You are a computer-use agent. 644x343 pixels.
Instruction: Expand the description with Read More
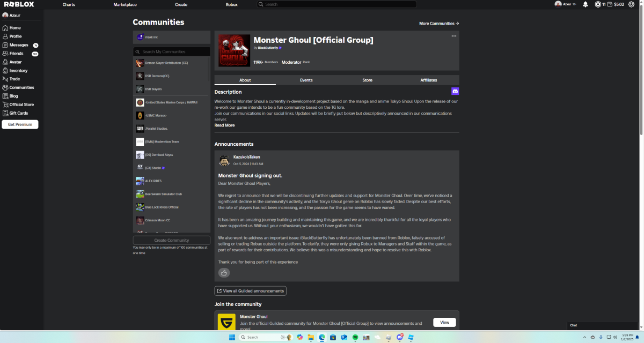(x=224, y=125)
